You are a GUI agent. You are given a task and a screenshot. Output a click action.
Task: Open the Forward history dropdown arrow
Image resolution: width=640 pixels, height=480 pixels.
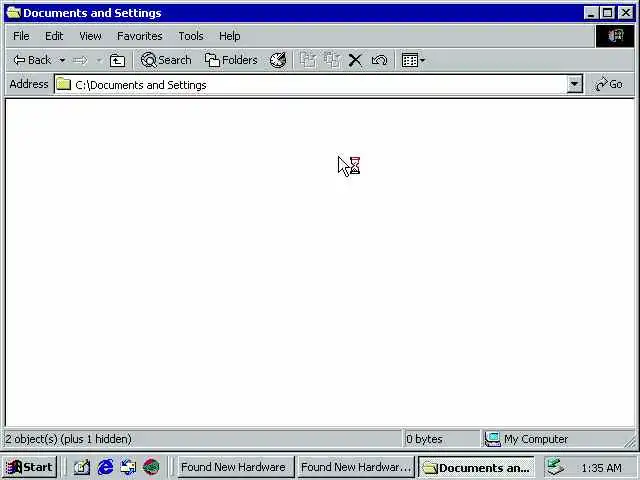pos(98,60)
